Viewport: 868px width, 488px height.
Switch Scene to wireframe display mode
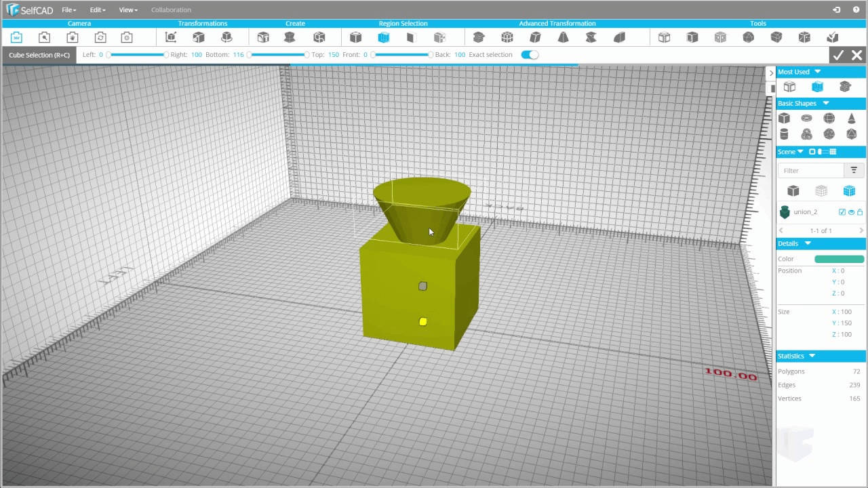click(x=821, y=191)
